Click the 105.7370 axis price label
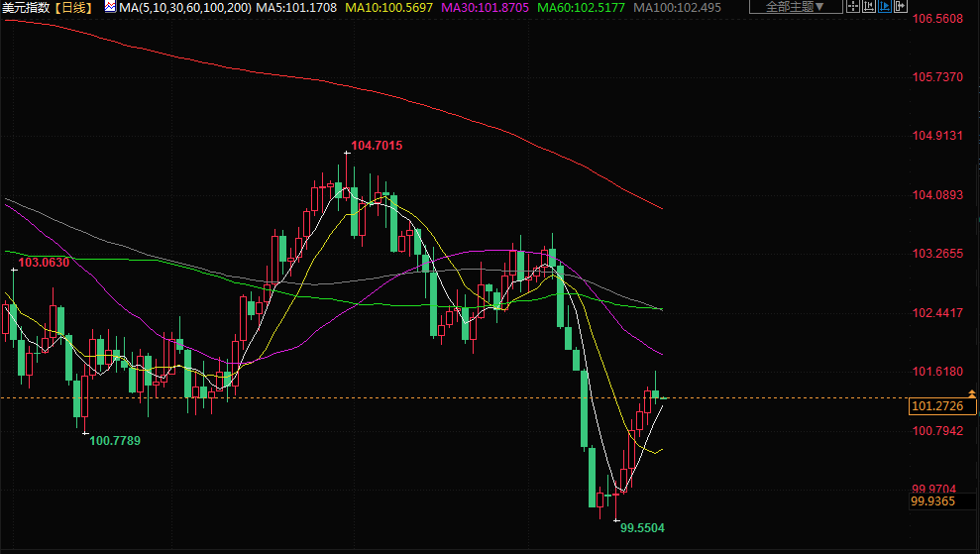 [x=937, y=77]
